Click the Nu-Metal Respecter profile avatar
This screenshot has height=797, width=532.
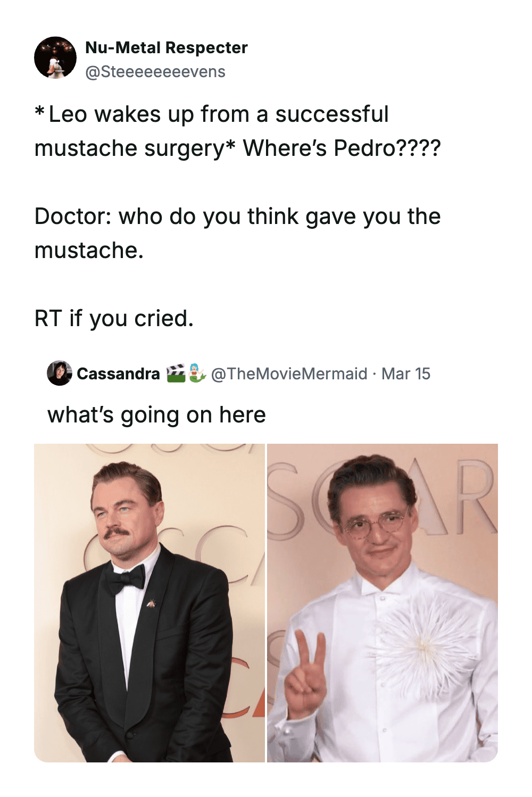[x=55, y=58]
